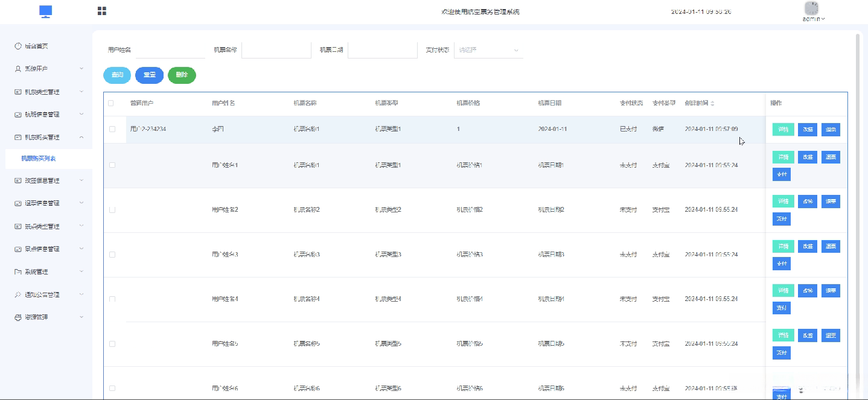Click 支付 for the 用户姓名5 row
Viewport: 868px width, 400px height.
coord(782,353)
